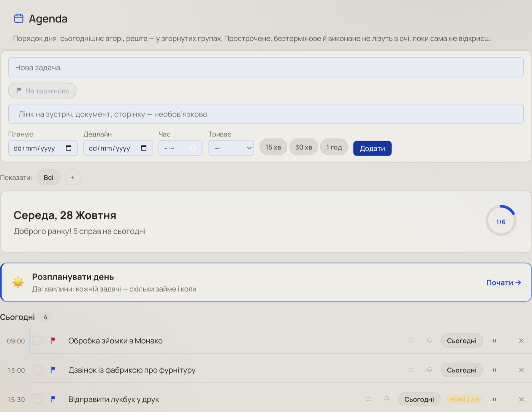The height and width of the screenshot is (412, 532).
Task: Click the clock icon in Час field
Action: (193, 148)
